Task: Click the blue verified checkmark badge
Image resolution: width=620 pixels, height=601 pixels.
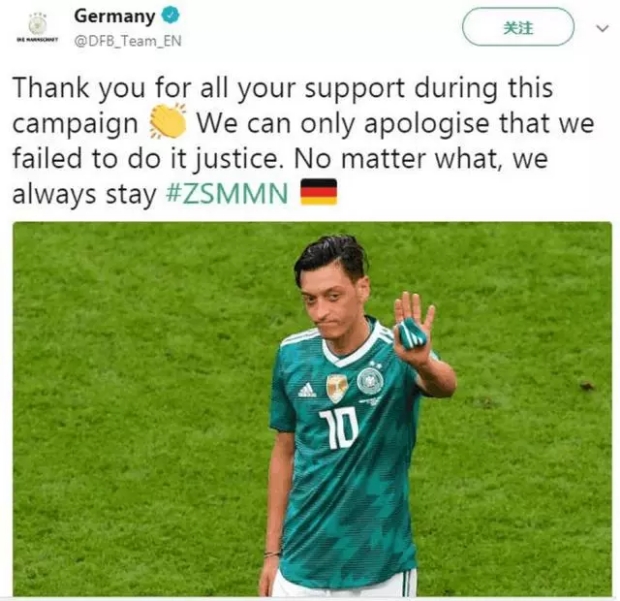Action: pos(172,16)
